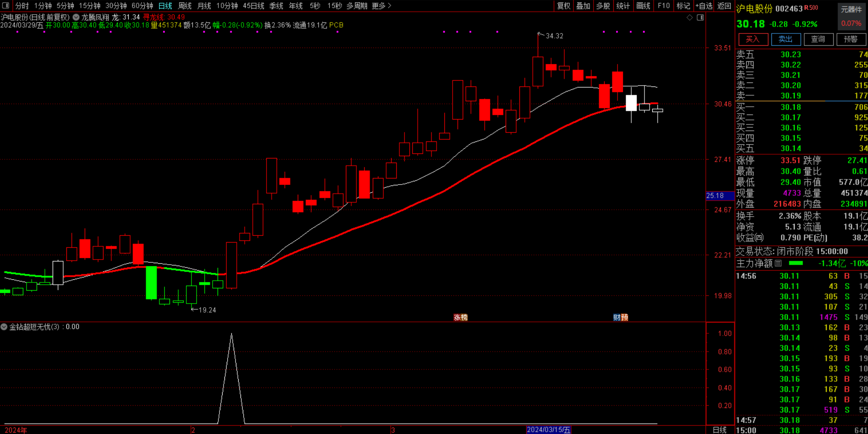868x434 pixels.
Task: Click the 返回 back button
Action: click(x=724, y=5)
